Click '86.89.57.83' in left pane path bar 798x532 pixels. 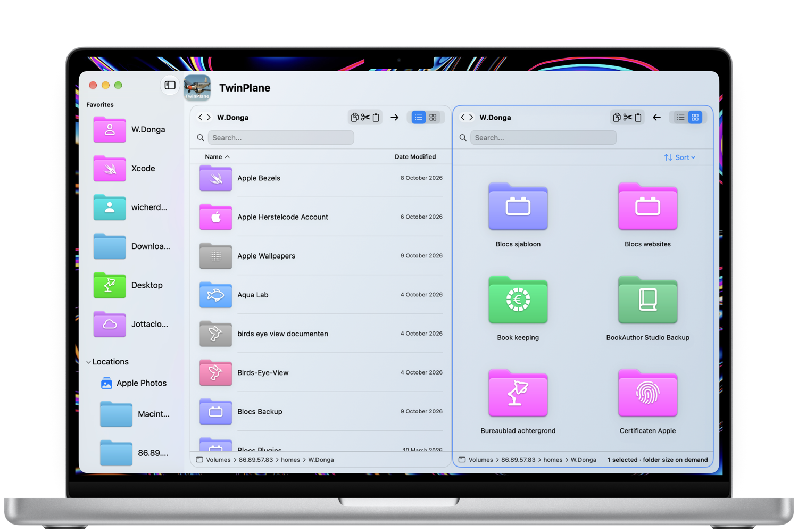click(x=256, y=460)
